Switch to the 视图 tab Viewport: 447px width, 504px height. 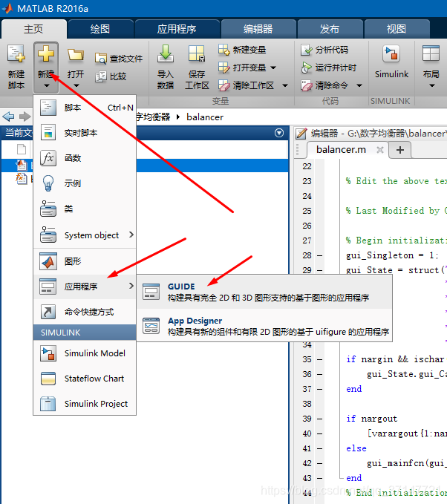(x=397, y=29)
